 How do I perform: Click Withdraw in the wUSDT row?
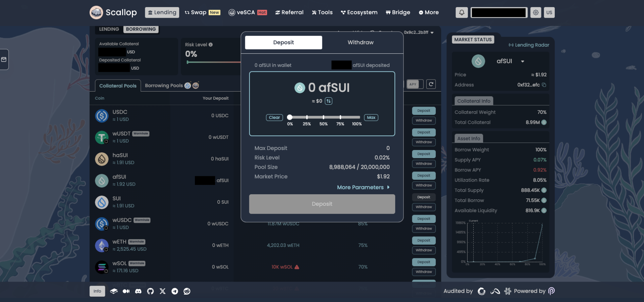coord(424,142)
